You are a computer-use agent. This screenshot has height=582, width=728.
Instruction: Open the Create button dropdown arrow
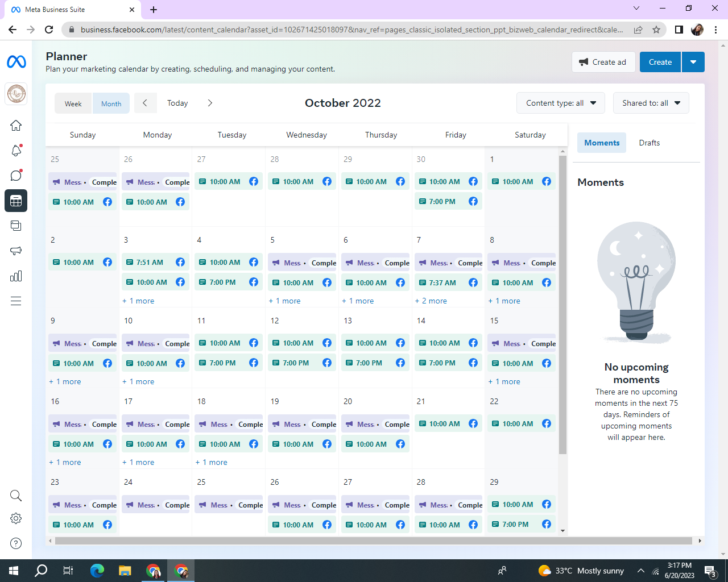693,62
